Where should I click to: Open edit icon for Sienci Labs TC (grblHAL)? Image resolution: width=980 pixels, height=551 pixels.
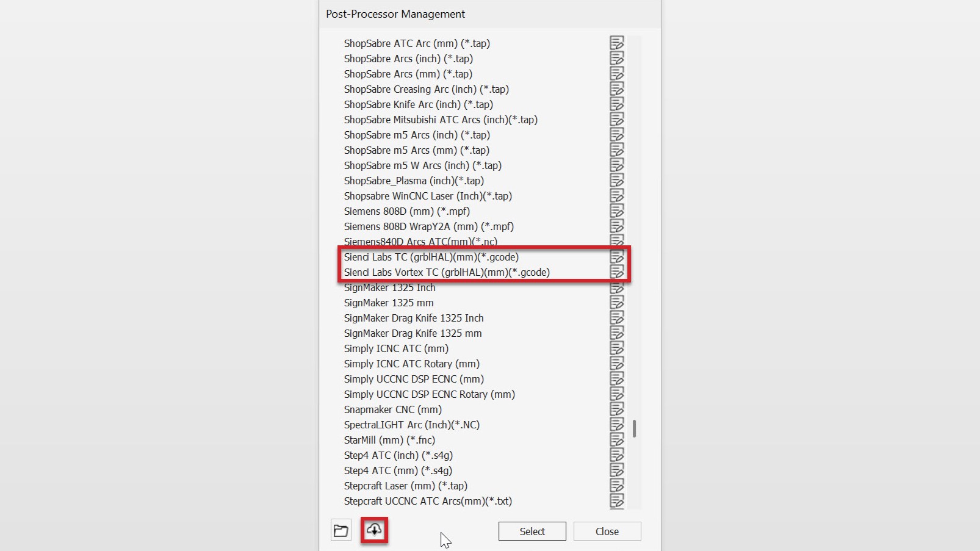click(617, 256)
